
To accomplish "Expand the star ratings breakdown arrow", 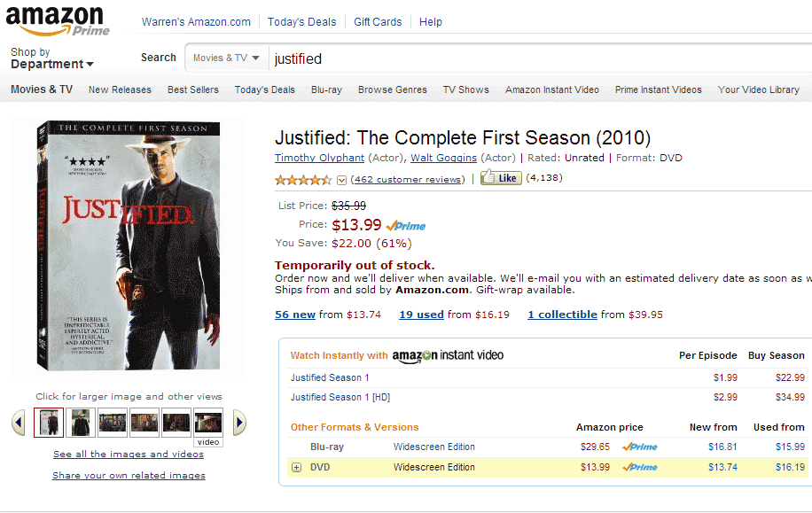I will 341,180.
